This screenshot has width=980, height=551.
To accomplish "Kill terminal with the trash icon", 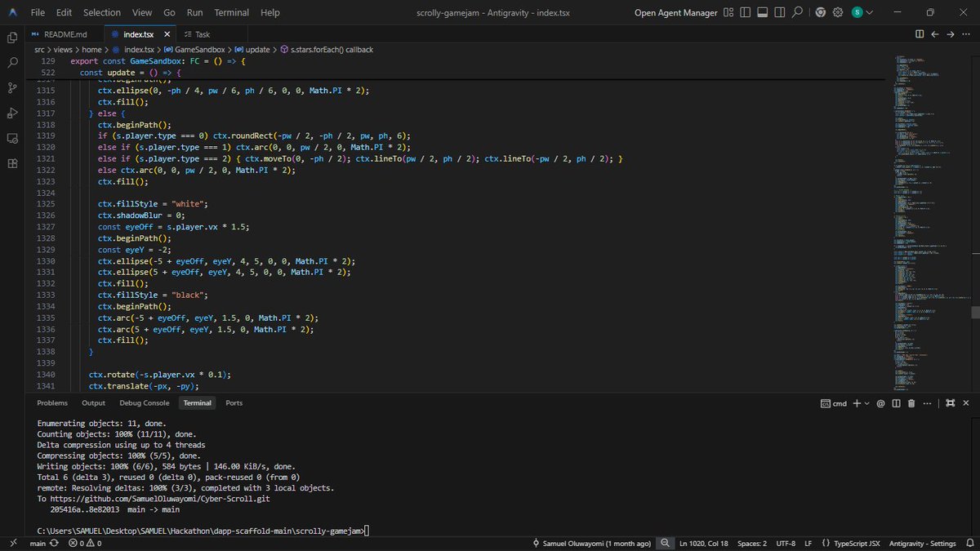I will (x=911, y=403).
